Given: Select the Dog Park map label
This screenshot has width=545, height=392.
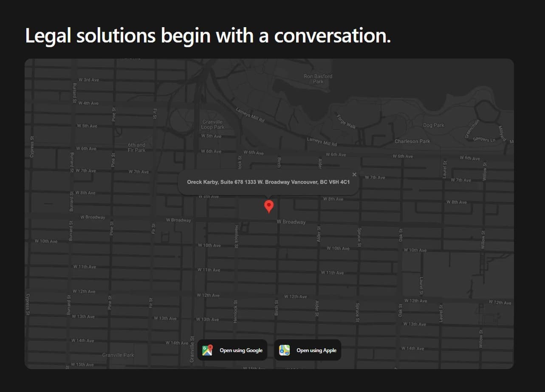Looking at the screenshot, I should [x=433, y=125].
